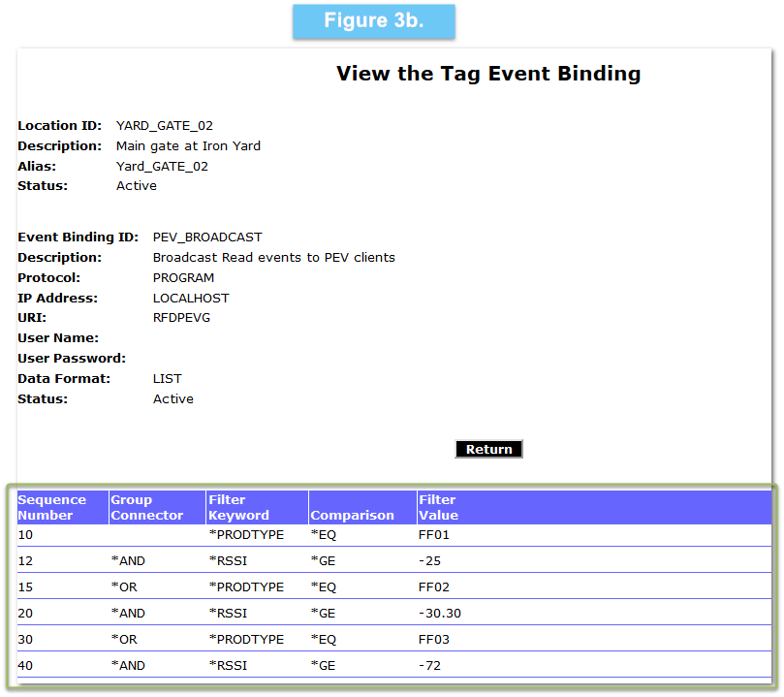
Task: Click *PRODTYPE keyword in sequence 10 row
Action: [x=246, y=535]
